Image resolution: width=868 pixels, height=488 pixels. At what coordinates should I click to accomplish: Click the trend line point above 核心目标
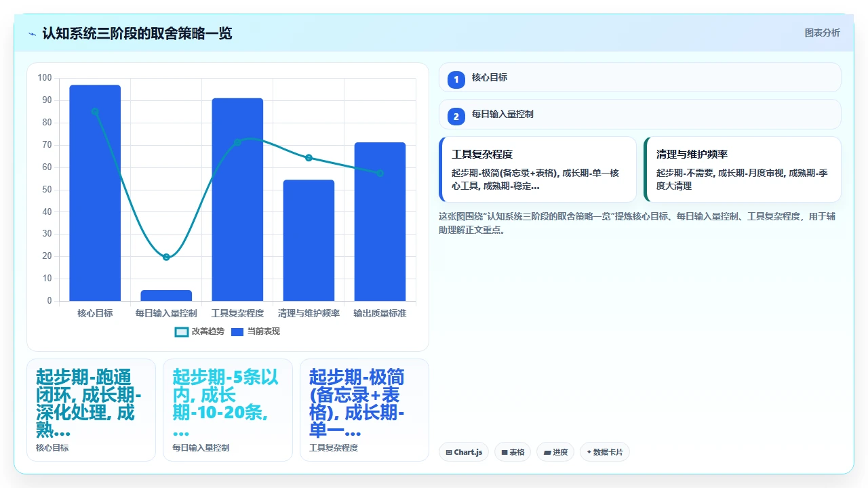pyautogui.click(x=95, y=112)
